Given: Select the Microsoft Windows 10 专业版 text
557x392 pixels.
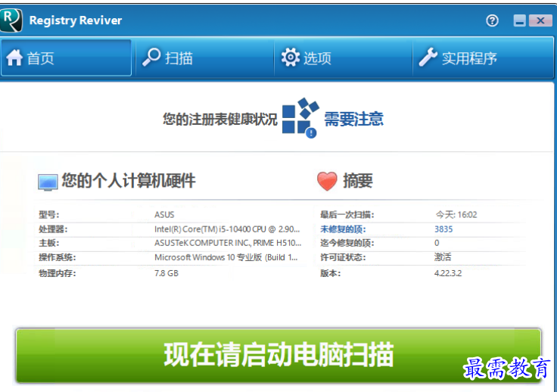Looking at the screenshot, I should point(226,257).
